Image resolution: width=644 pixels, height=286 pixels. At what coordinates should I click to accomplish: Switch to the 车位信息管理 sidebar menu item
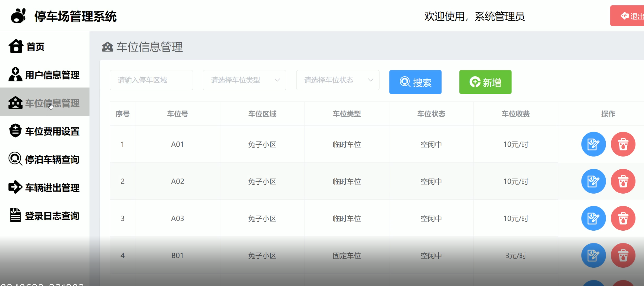tap(52, 103)
